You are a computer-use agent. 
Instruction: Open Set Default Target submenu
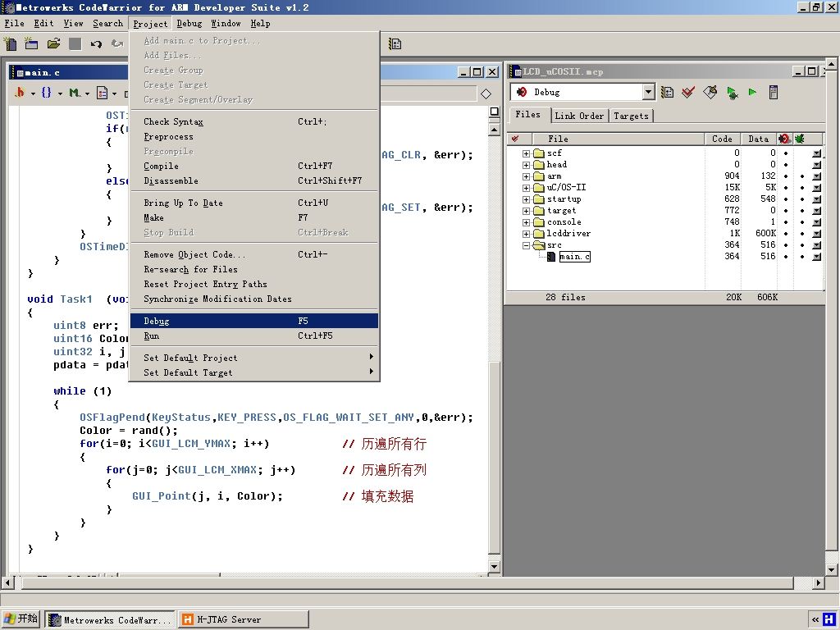[254, 372]
